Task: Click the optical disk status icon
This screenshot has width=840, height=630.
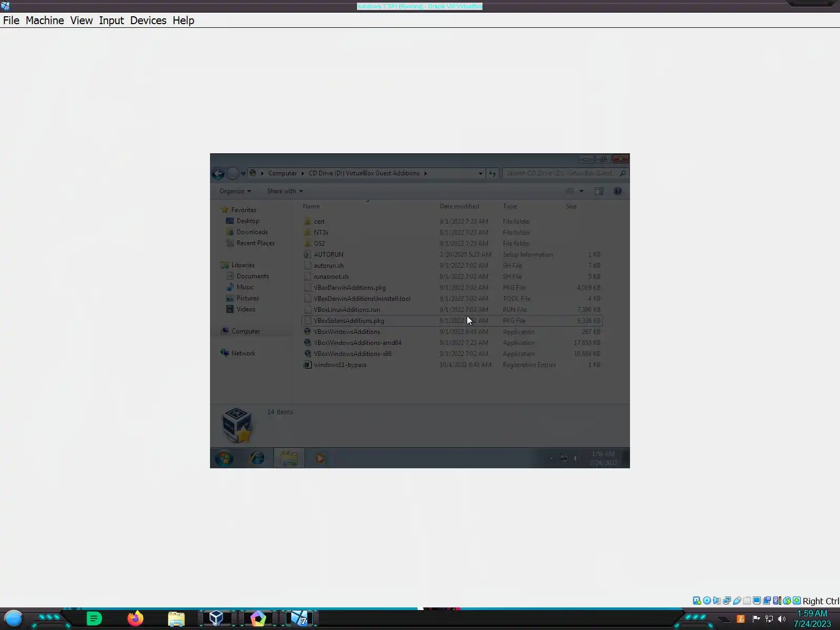Action: [x=707, y=601]
